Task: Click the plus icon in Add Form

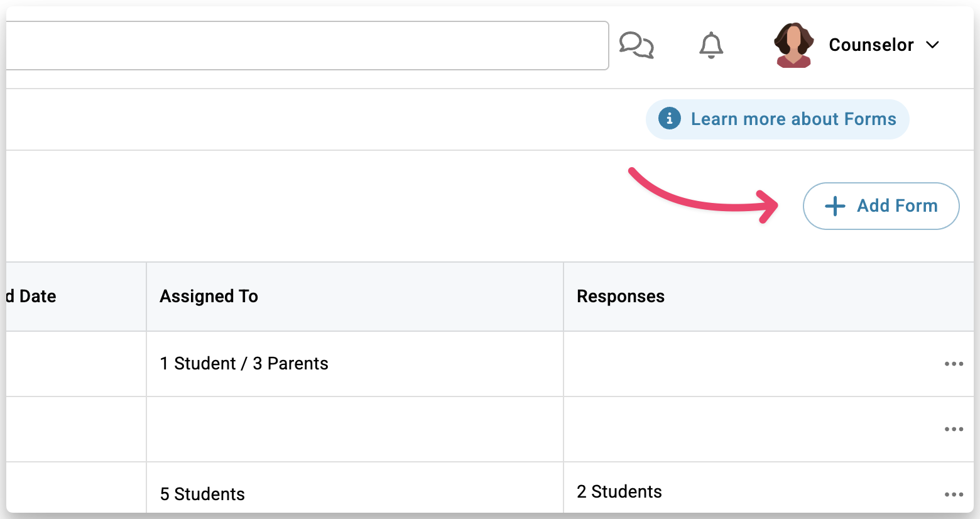Action: point(835,206)
